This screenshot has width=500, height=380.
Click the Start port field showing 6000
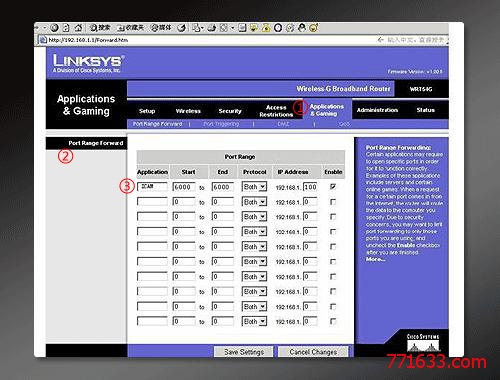pyautogui.click(x=184, y=187)
